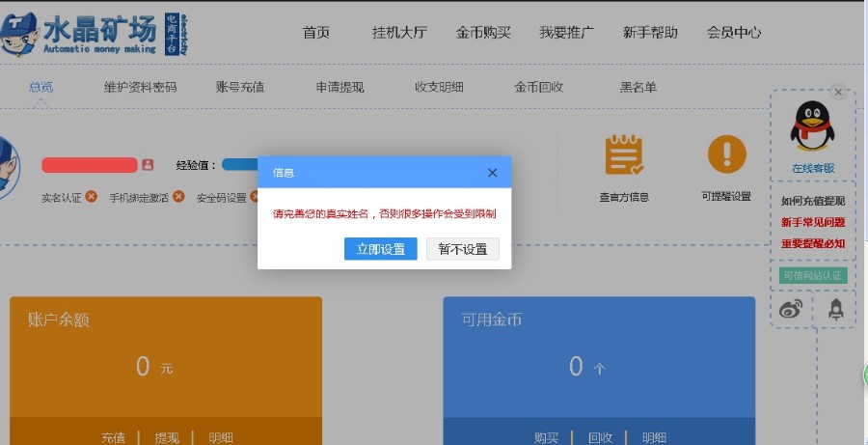Close the floating customer service sidebar

pyautogui.click(x=838, y=92)
